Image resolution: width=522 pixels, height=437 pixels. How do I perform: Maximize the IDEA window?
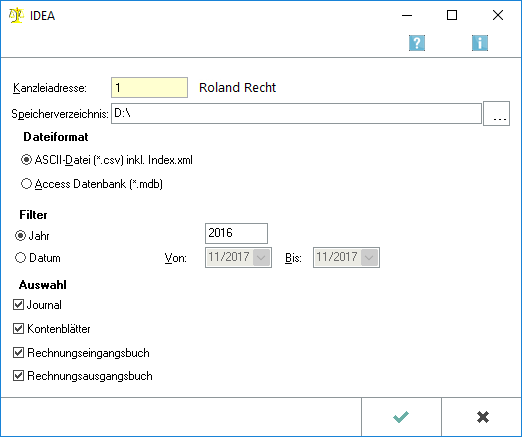tap(452, 15)
